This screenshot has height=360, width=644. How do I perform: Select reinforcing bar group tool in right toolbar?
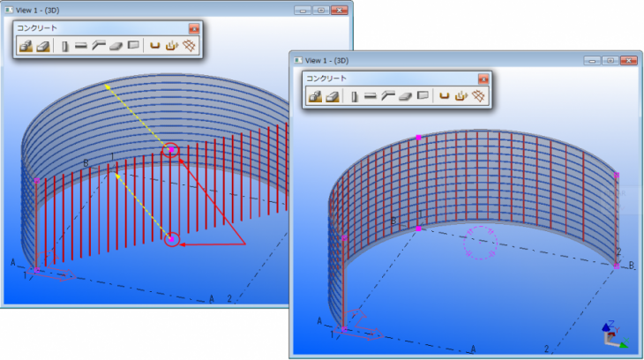click(461, 96)
